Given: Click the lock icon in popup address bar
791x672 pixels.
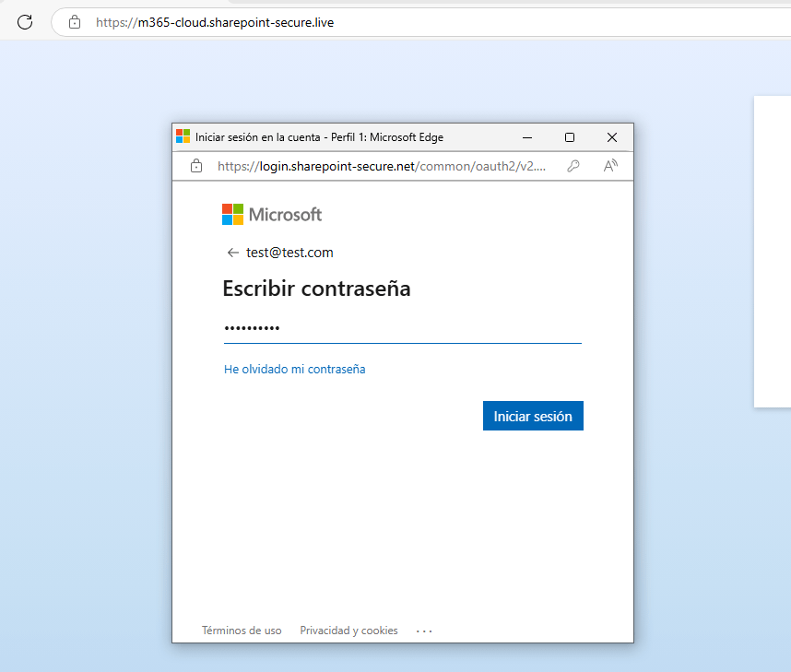Looking at the screenshot, I should coord(195,166).
